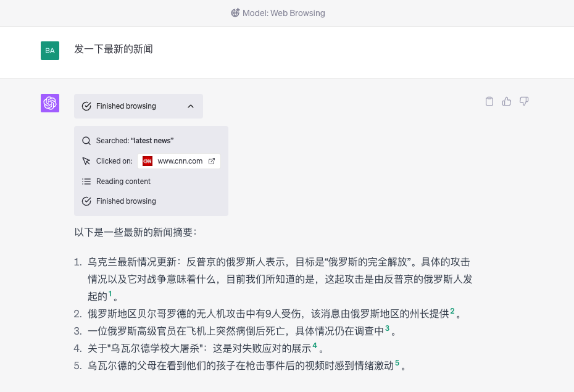Click the BA user avatar
Screen dimensions: 574x392
click(x=50, y=50)
